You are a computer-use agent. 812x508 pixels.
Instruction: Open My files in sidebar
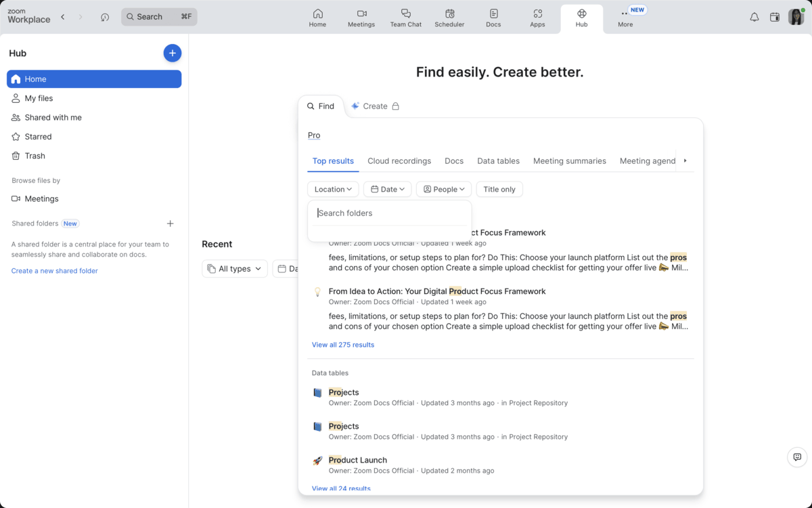[94, 98]
